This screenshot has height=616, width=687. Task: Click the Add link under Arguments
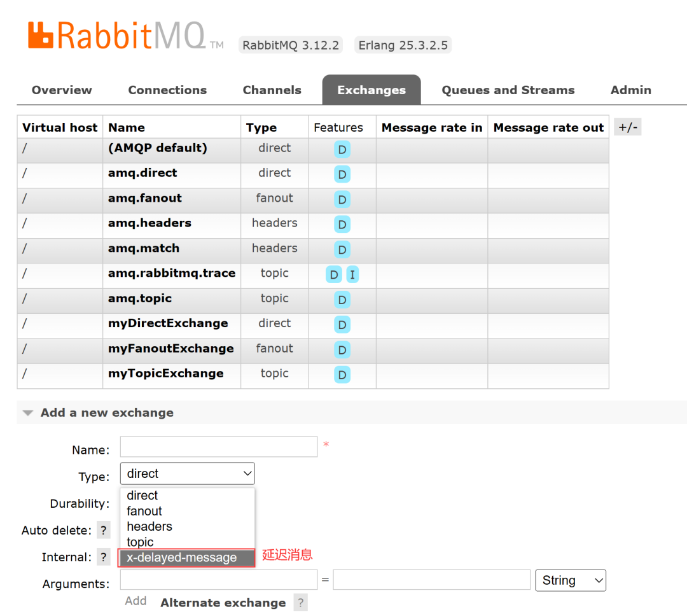coord(135,600)
